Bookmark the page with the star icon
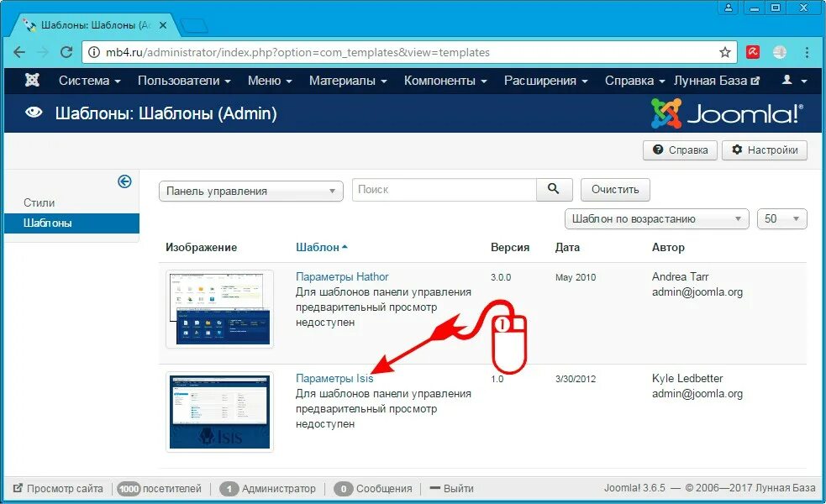 724,51
